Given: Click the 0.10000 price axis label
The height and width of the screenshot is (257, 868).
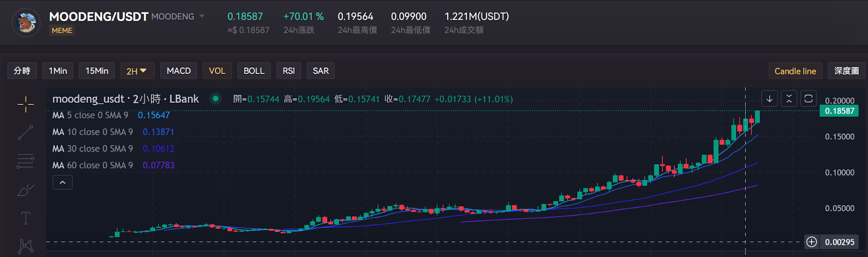Looking at the screenshot, I should pyautogui.click(x=839, y=172).
